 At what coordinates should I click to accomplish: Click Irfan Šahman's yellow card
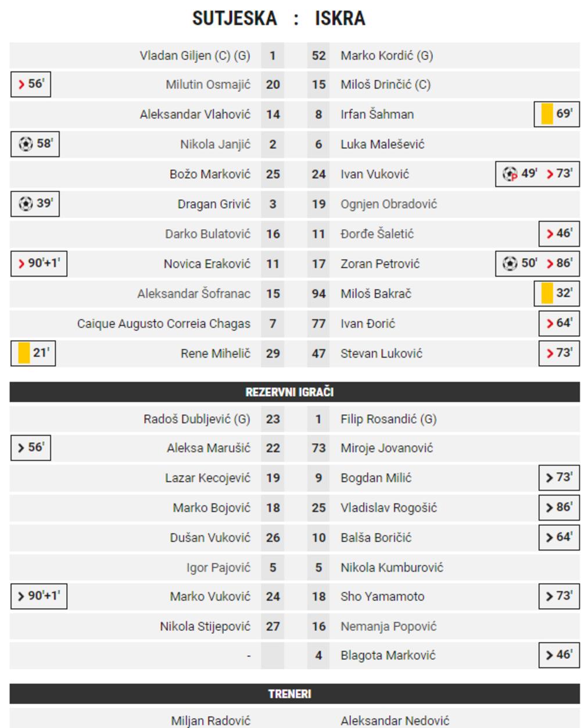[x=547, y=114]
